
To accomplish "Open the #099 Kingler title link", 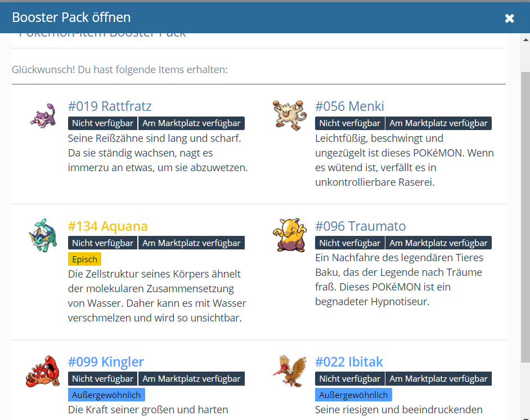I will [x=106, y=362].
